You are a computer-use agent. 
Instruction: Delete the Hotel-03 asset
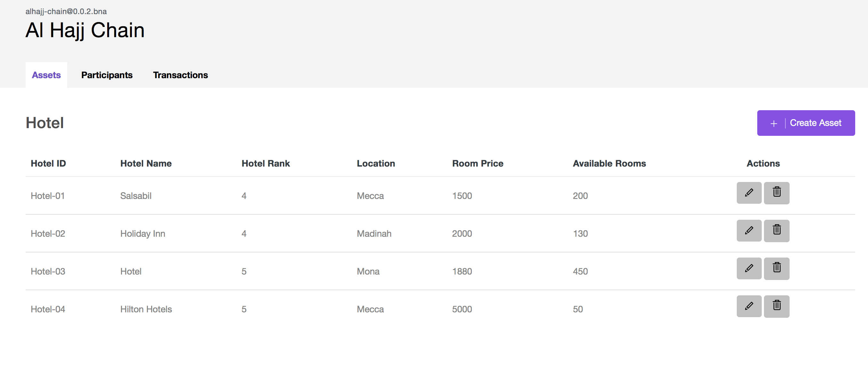click(776, 268)
